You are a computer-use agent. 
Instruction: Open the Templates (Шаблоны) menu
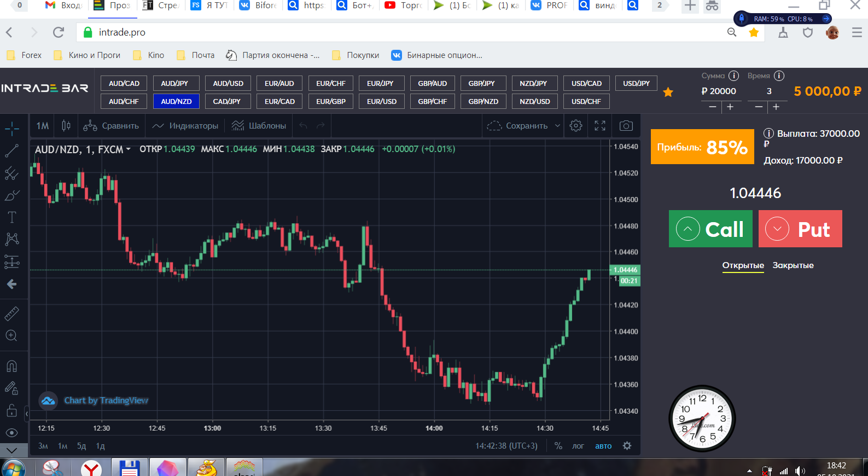coord(259,126)
